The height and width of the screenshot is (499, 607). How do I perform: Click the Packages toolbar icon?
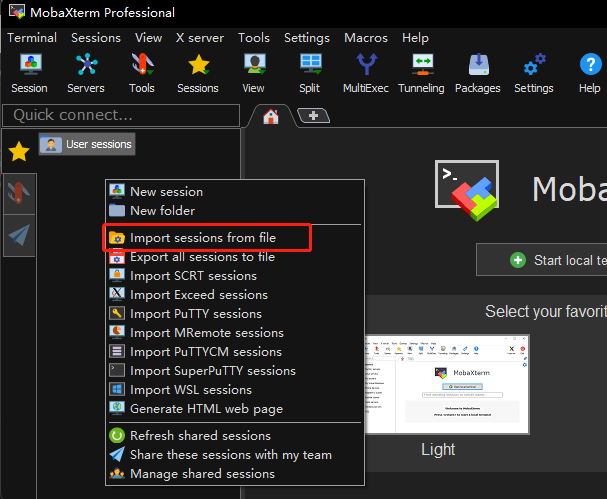[478, 73]
